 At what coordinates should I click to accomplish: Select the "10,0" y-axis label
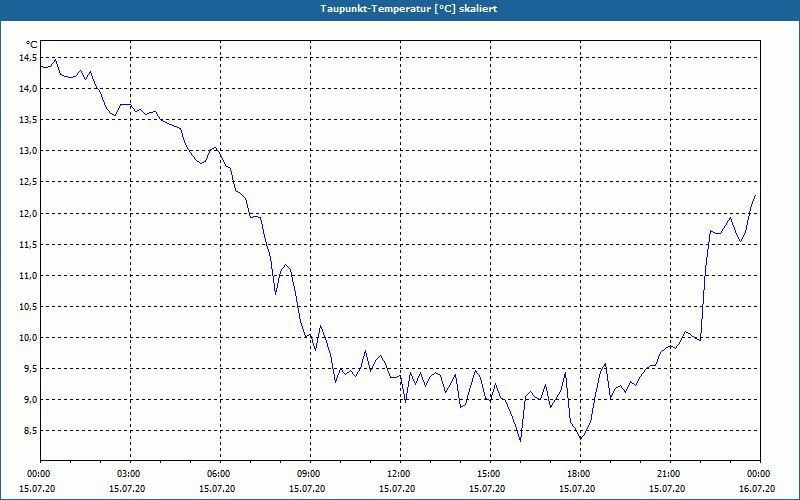[29, 338]
